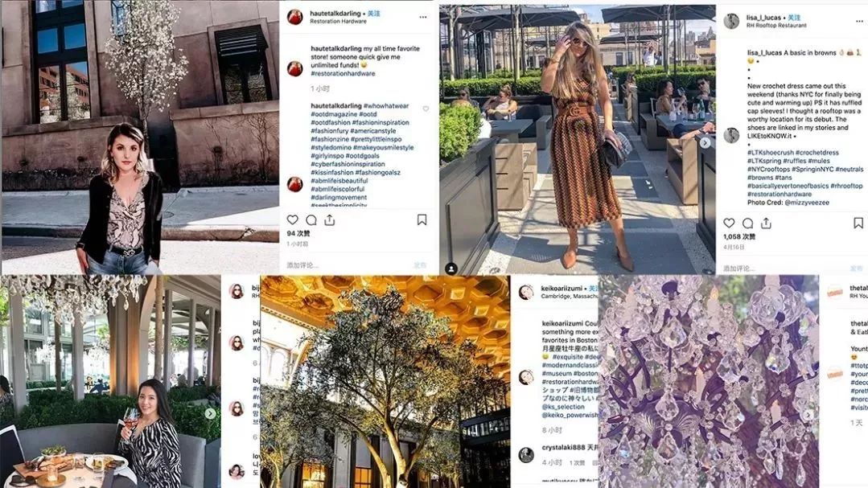Go to next photo of crochet dress post
The width and height of the screenshot is (868, 488).
pyautogui.click(x=705, y=143)
